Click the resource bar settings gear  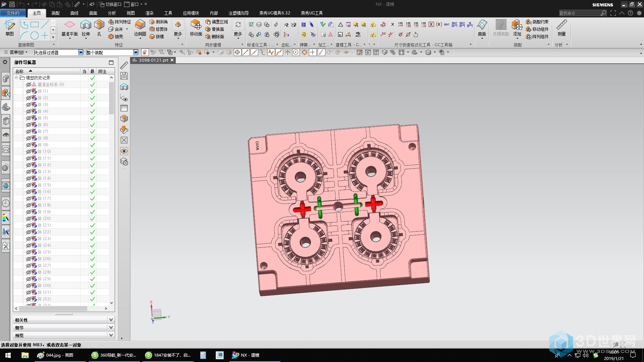5,62
